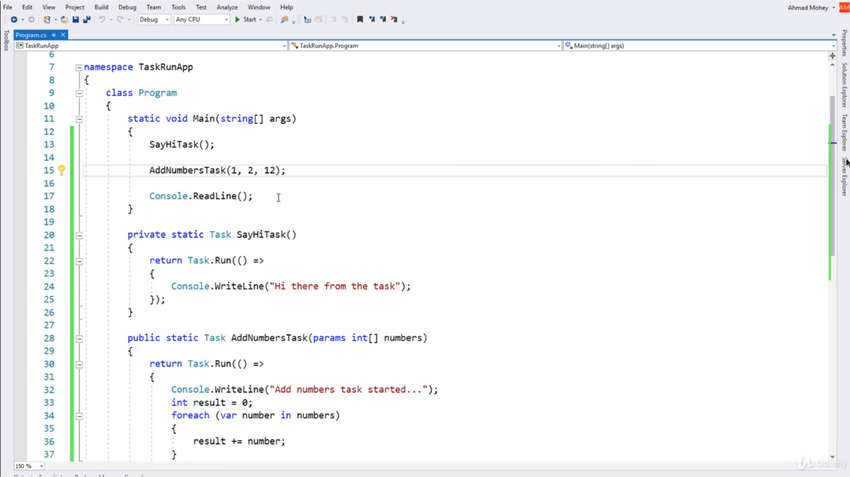Collapse the Main method block
The image size is (850, 477).
click(x=79, y=119)
